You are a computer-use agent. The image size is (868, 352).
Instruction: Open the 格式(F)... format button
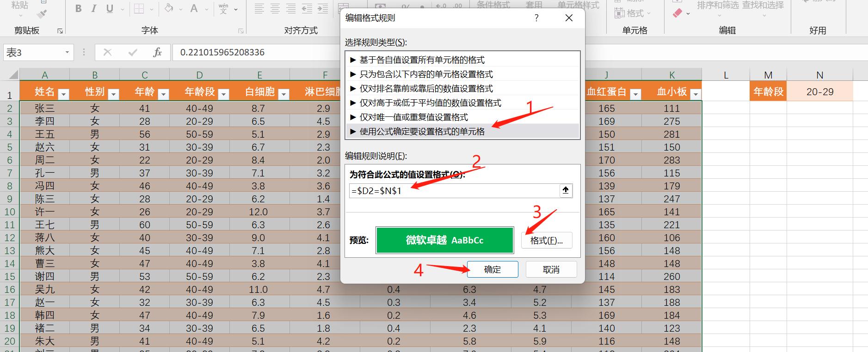547,240
